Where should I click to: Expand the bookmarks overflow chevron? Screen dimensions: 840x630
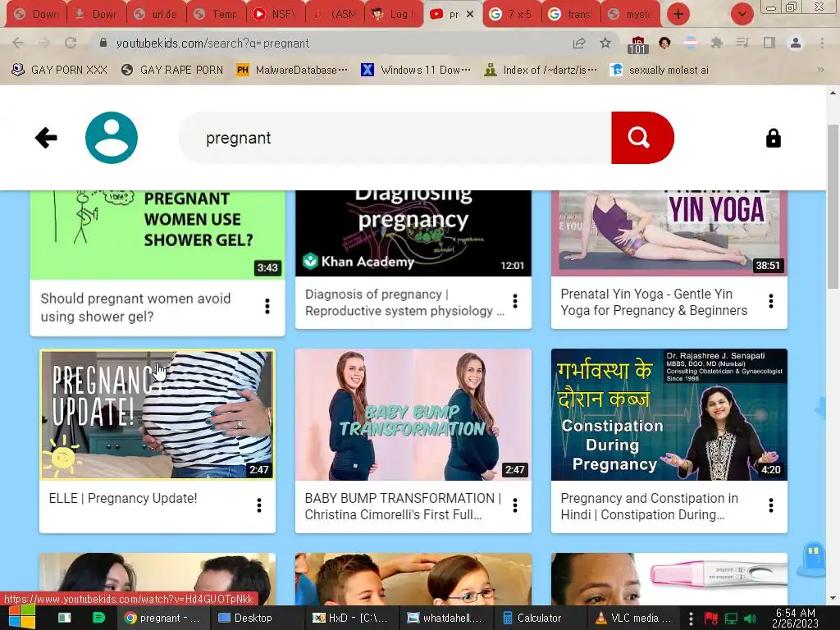[x=820, y=70]
